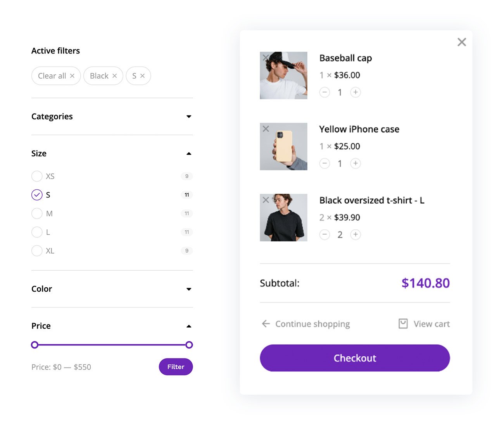The image size is (504, 426).
Task: Uncheck the S size option
Action: point(37,195)
